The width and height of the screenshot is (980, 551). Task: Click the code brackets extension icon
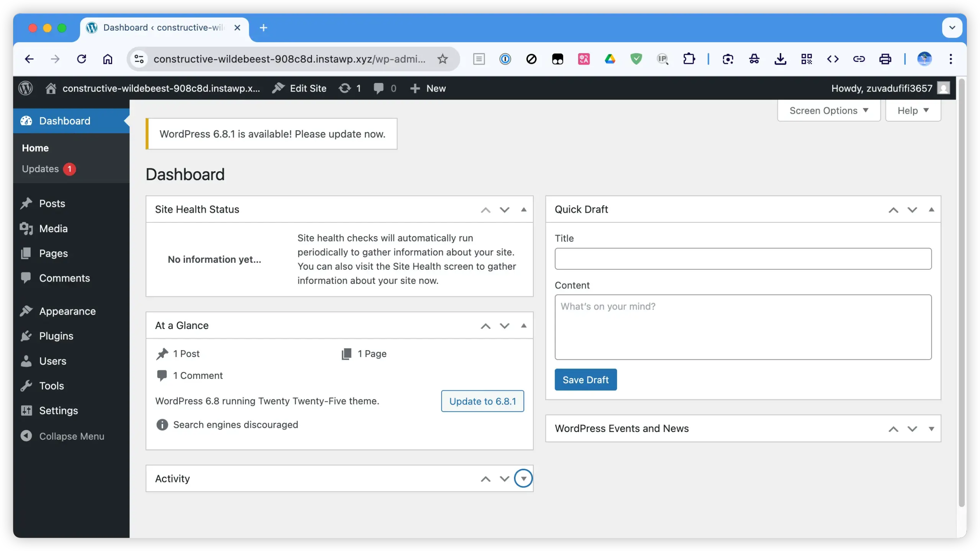[x=833, y=59]
